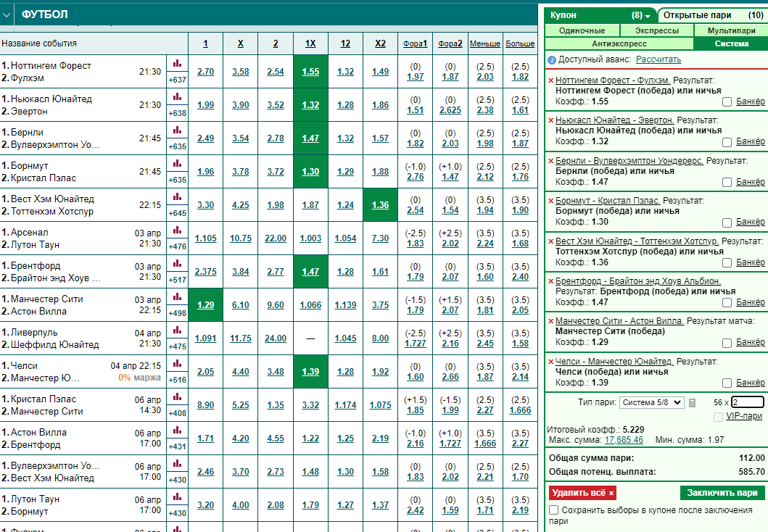Open statistics icon for Манчестер Сити – Астон Вилла

point(177,296)
